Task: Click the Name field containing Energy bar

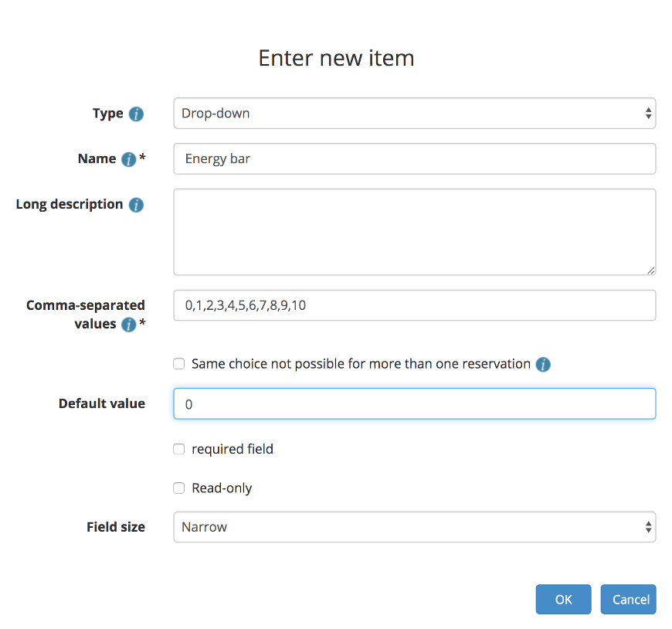Action: pos(414,159)
